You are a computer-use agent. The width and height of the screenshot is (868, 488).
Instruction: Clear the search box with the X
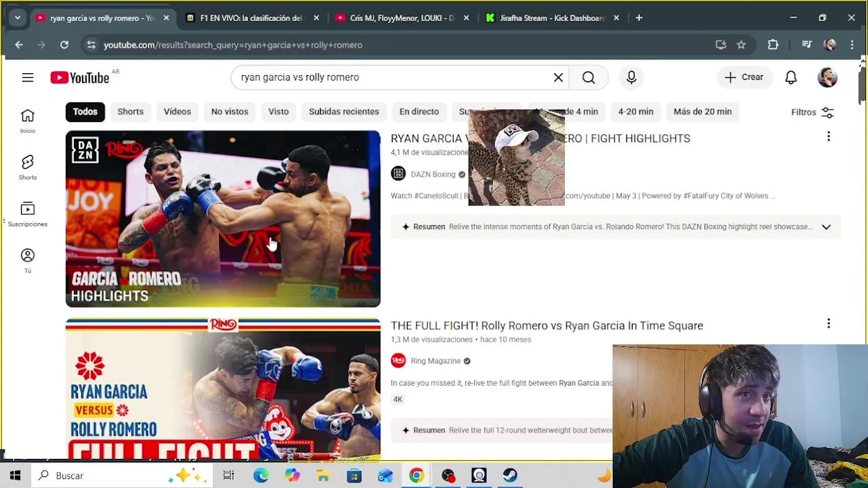click(x=558, y=77)
